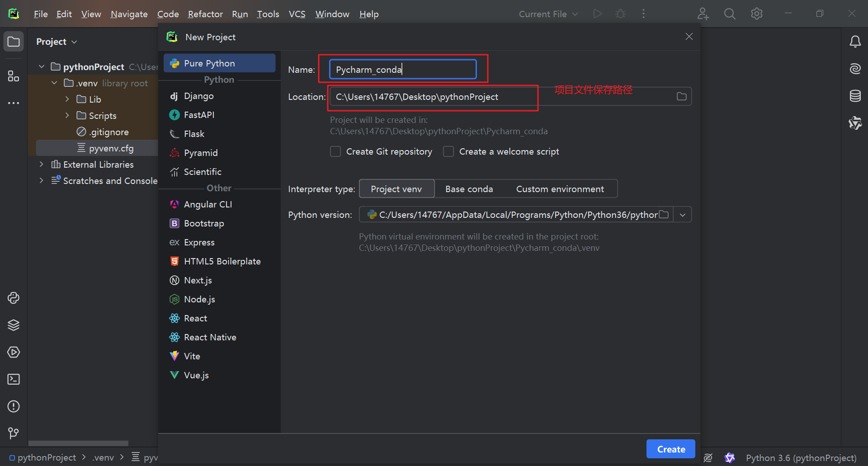
Task: Open the VCS menu
Action: pyautogui.click(x=297, y=14)
